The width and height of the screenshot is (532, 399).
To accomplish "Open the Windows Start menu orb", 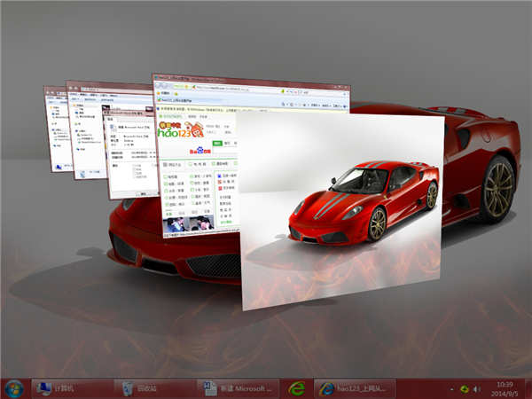I will point(14,388).
